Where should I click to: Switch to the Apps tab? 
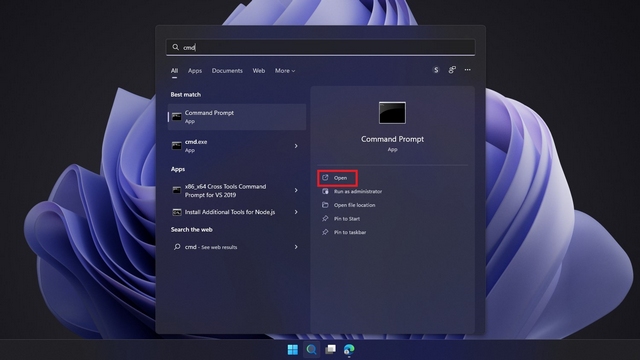[195, 71]
